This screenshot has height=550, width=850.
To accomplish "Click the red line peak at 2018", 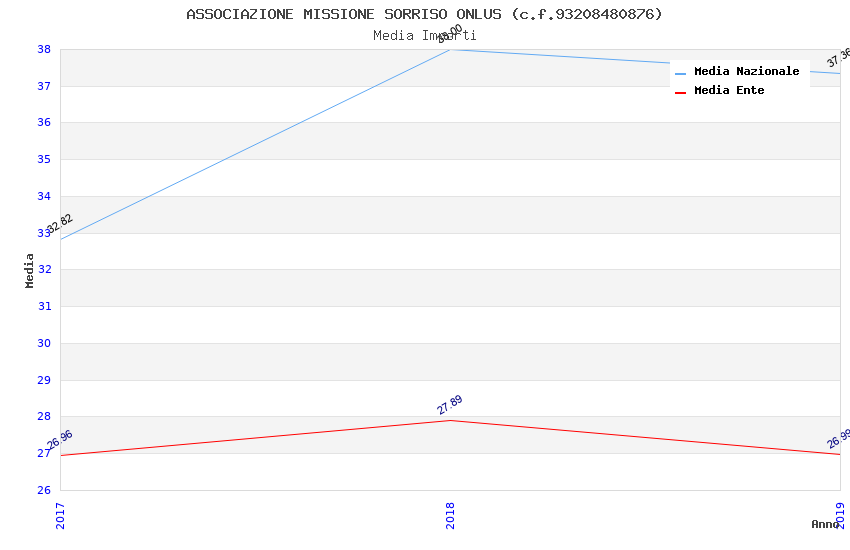I will 450,420.
